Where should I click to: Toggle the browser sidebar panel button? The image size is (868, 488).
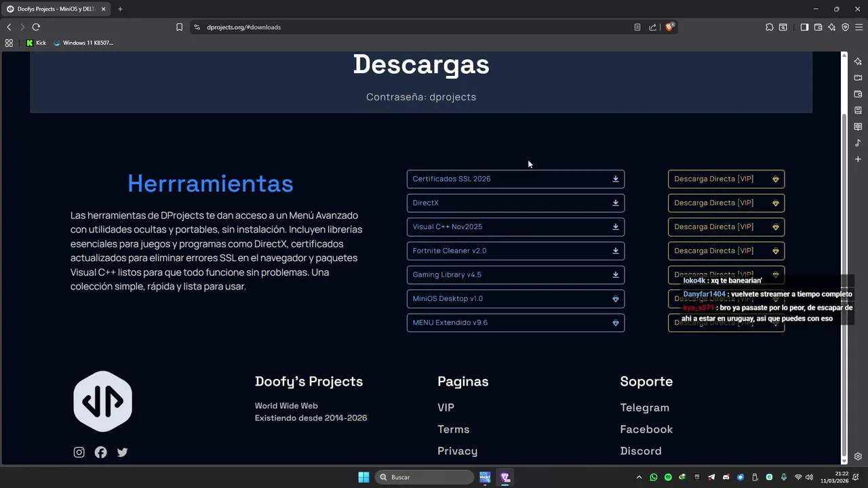coord(804,27)
